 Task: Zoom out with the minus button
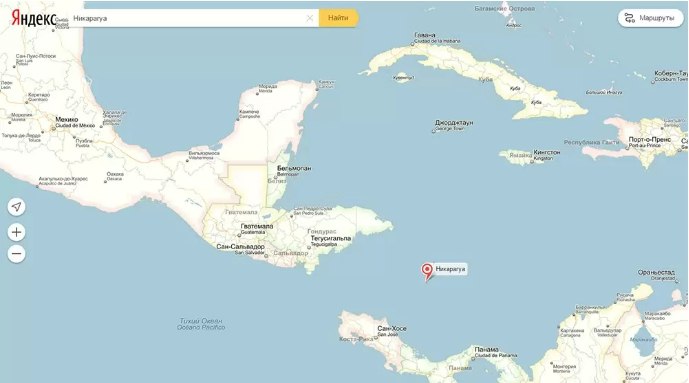(16, 253)
